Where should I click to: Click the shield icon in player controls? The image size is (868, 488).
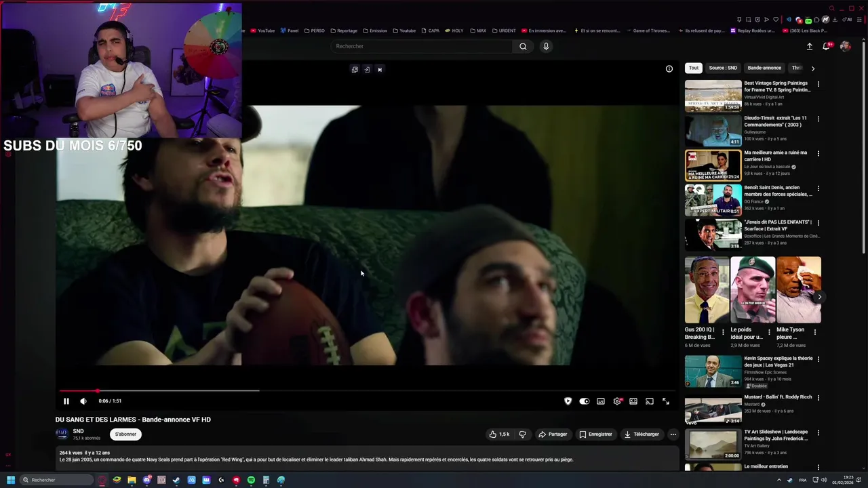[568, 401]
